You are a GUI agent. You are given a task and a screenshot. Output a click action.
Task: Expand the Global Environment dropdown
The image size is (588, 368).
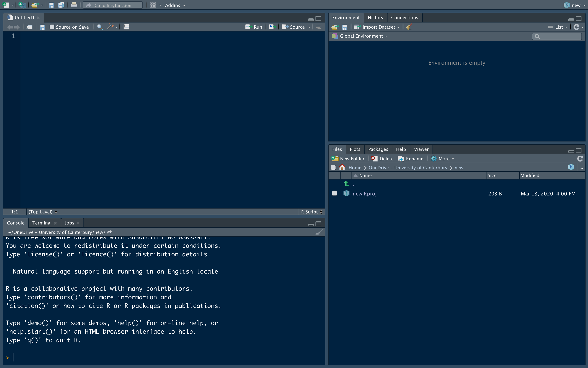click(363, 36)
